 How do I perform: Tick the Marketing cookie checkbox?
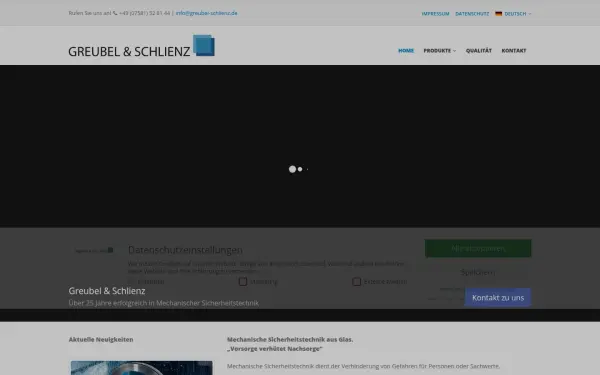click(x=243, y=282)
